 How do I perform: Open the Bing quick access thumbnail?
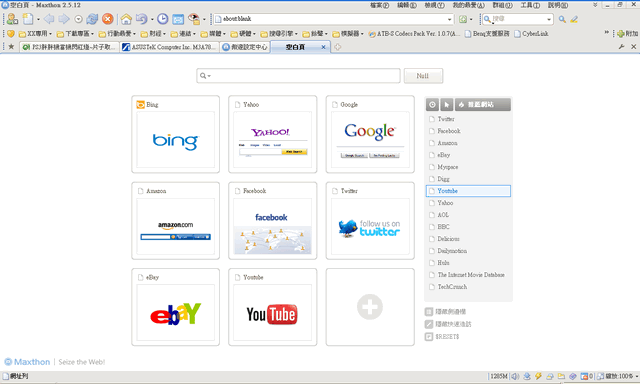point(176,134)
